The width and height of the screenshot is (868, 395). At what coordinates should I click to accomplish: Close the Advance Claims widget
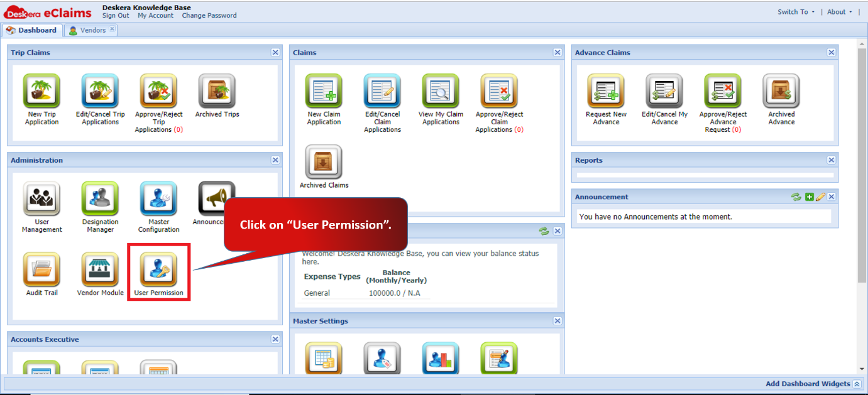click(832, 53)
